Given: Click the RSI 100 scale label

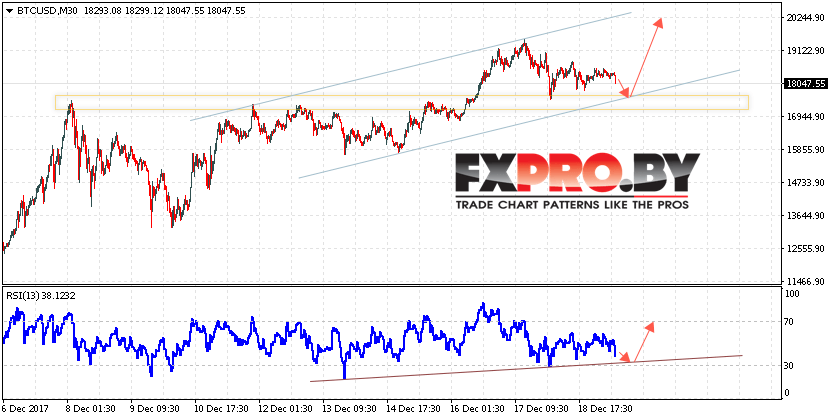Looking at the screenshot, I should tap(793, 294).
